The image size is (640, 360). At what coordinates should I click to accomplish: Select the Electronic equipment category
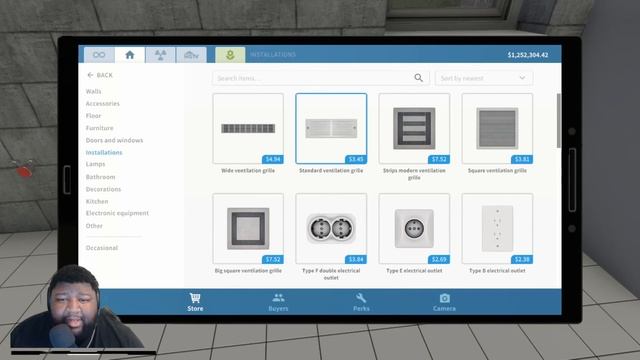click(117, 213)
